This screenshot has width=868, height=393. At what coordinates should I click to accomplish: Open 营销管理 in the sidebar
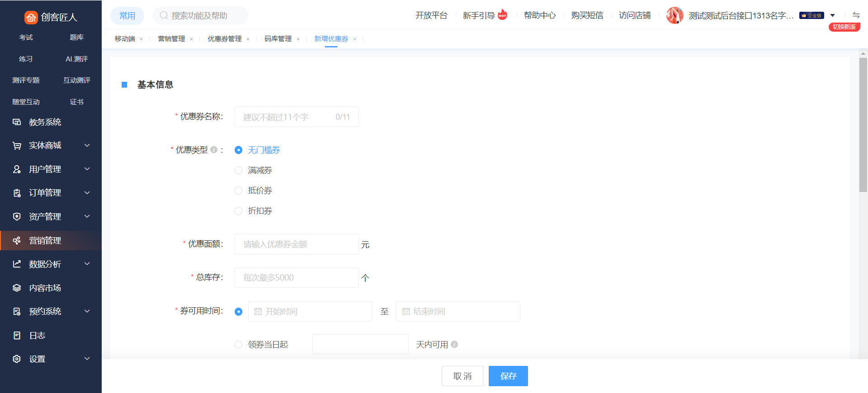tap(45, 240)
